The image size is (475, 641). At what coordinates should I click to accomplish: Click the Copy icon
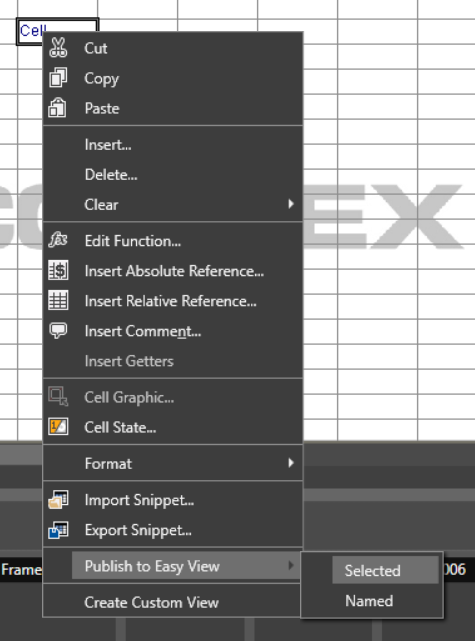click(58, 78)
